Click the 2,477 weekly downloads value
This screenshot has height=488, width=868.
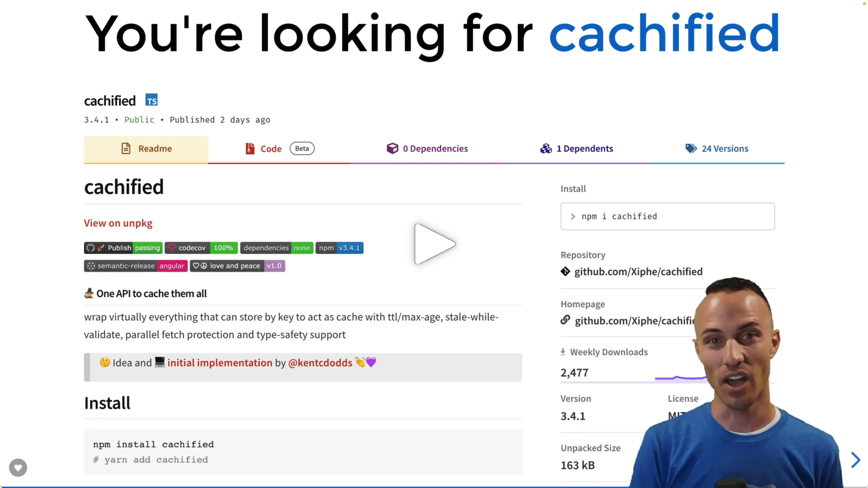574,373
